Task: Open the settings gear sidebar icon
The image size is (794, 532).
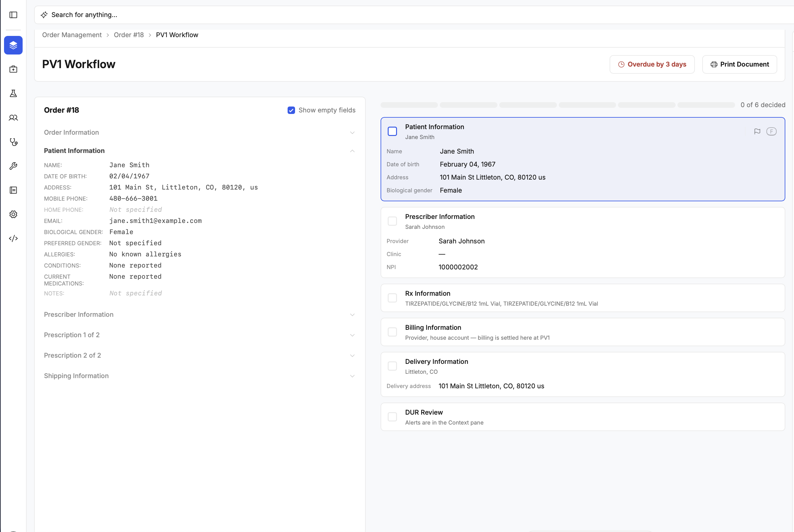Action: pyautogui.click(x=13, y=214)
